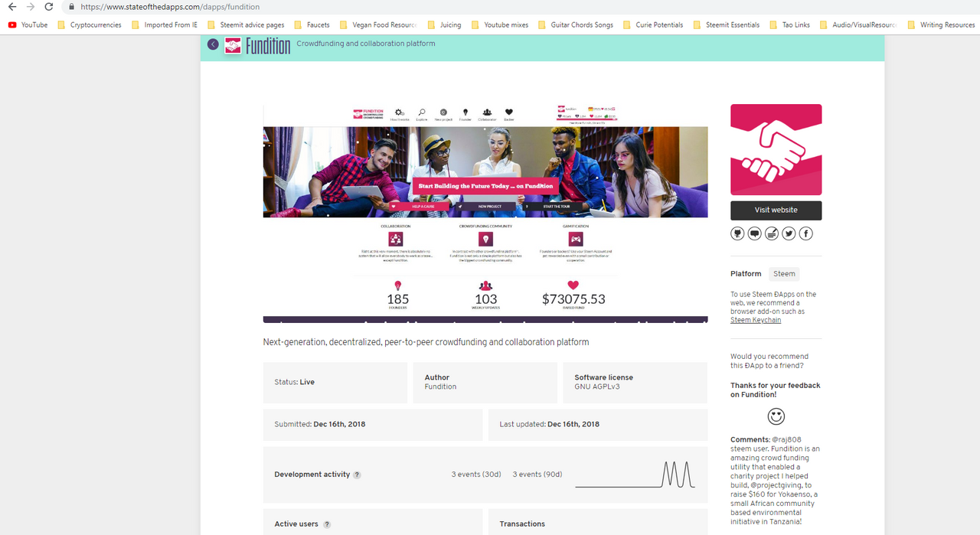Viewport: 980px width, 535px height.
Task: Click the Steem Keychain link
Action: [756, 320]
